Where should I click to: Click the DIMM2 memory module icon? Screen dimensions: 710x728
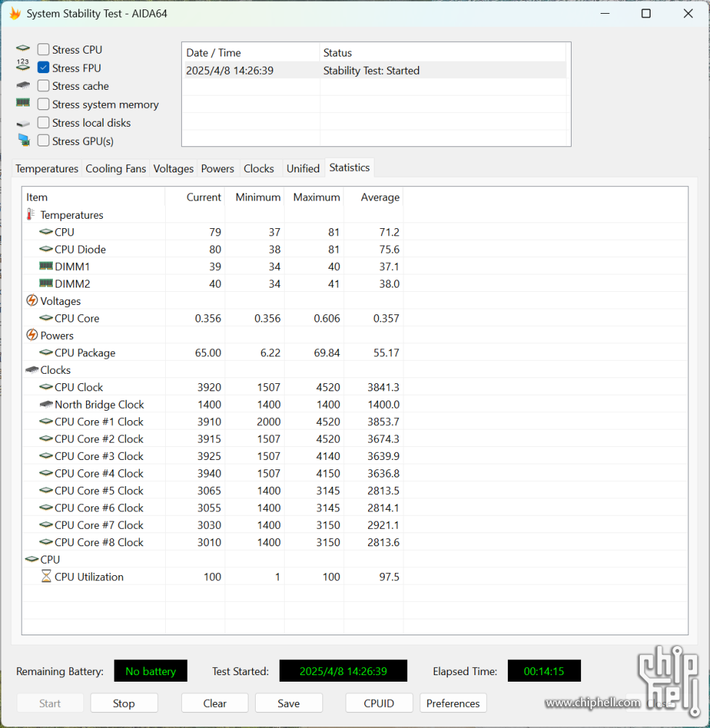pyautogui.click(x=46, y=283)
